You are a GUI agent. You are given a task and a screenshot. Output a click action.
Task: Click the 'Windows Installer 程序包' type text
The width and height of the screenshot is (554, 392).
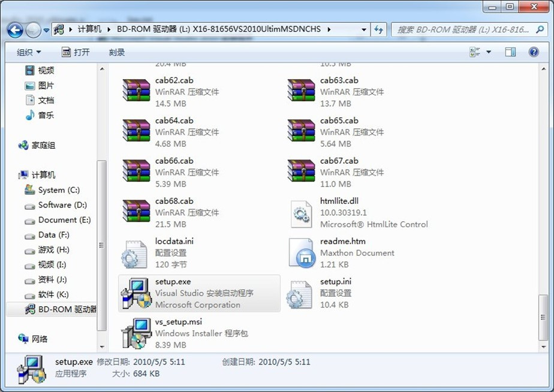tap(201, 333)
